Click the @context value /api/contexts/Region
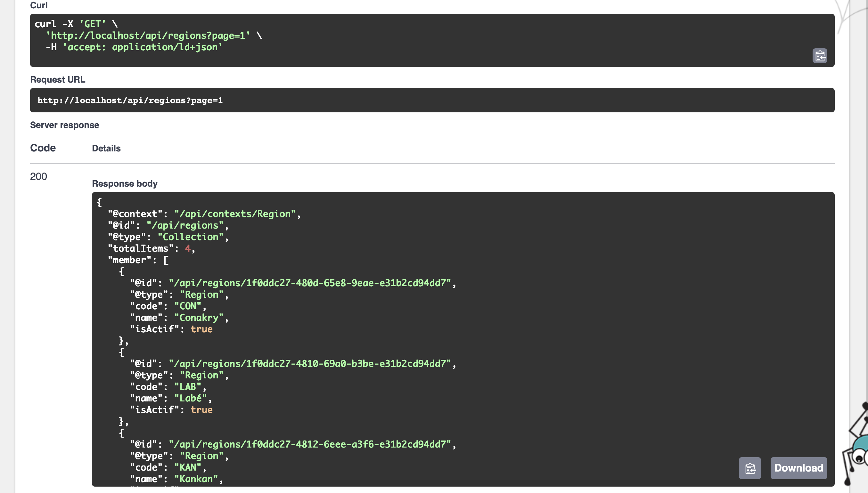868x493 pixels. (235, 214)
